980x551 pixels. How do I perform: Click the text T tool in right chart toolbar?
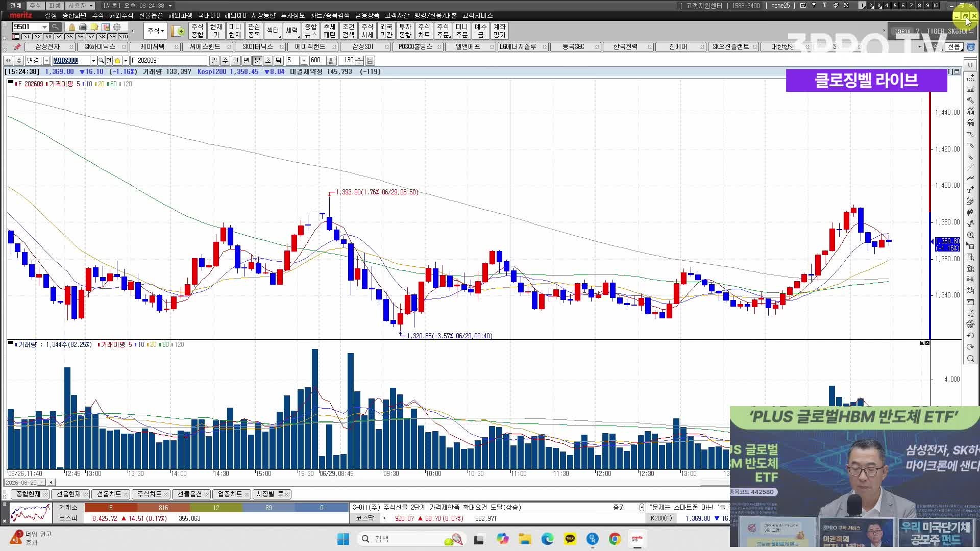[x=970, y=190]
